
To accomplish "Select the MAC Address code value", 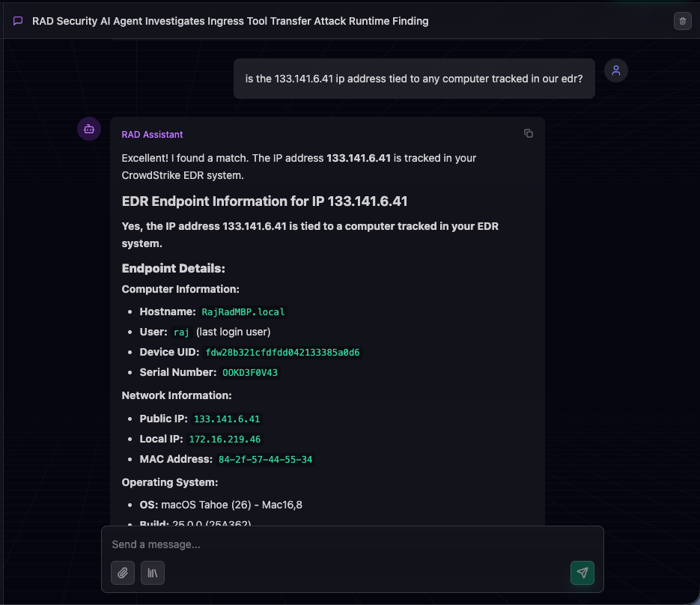I will point(265,460).
